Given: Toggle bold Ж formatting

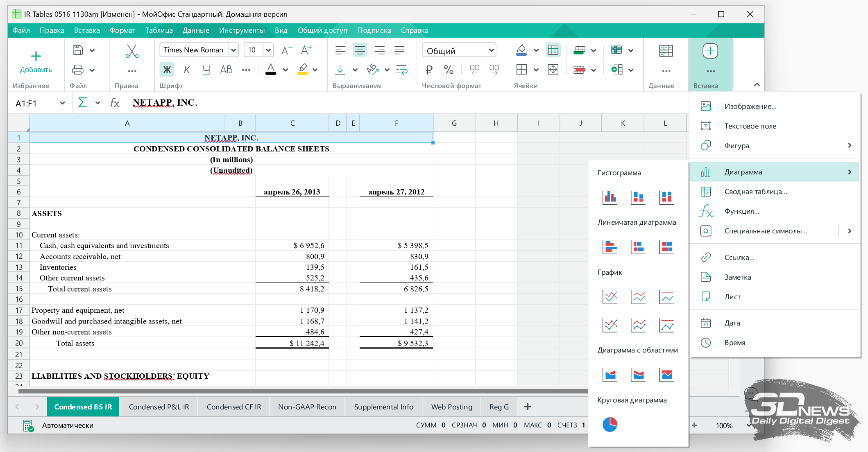Looking at the screenshot, I should point(167,70).
